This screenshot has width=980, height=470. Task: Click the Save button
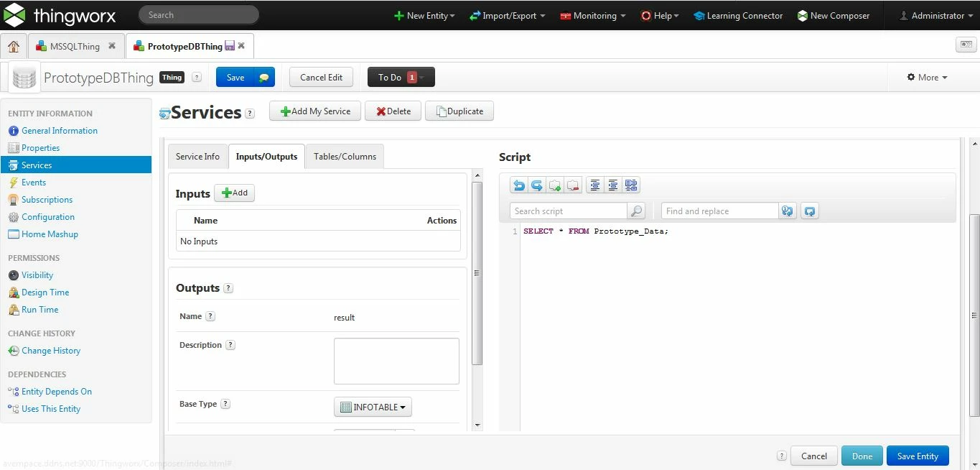(235, 78)
